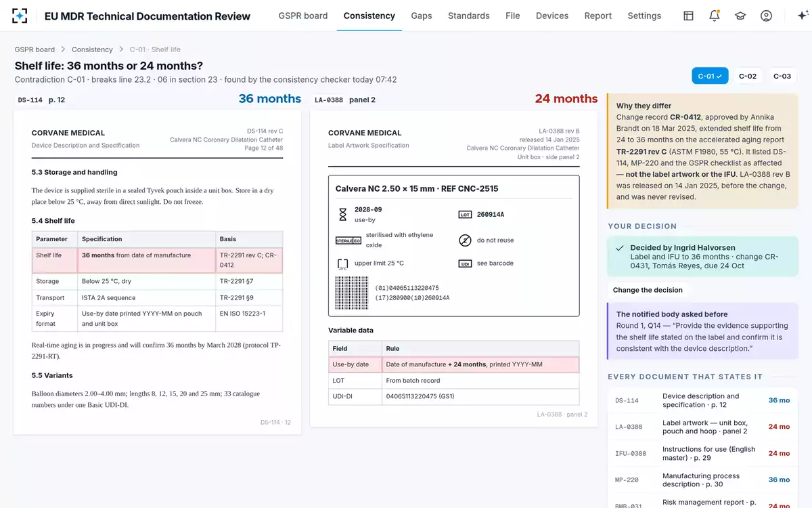This screenshot has height=508, width=812.
Task: Click the decided checkmark icon
Action: pyautogui.click(x=620, y=248)
